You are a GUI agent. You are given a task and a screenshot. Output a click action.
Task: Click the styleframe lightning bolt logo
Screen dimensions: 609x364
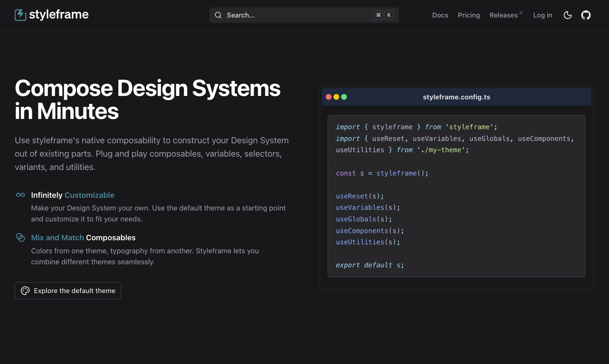(20, 15)
